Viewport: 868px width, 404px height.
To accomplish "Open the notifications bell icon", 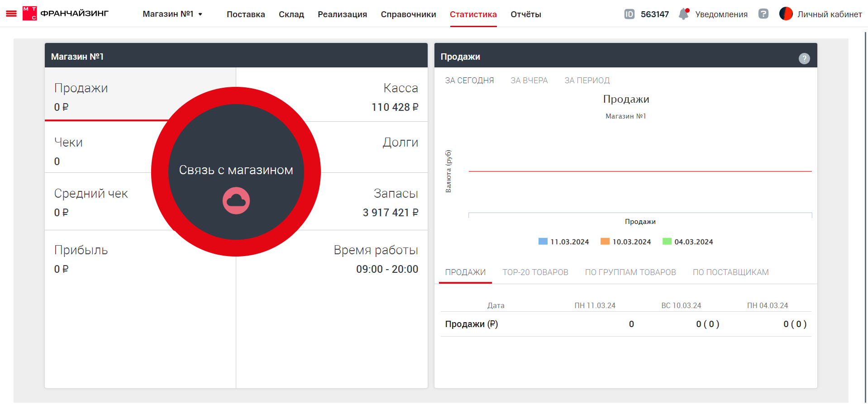I will (684, 14).
